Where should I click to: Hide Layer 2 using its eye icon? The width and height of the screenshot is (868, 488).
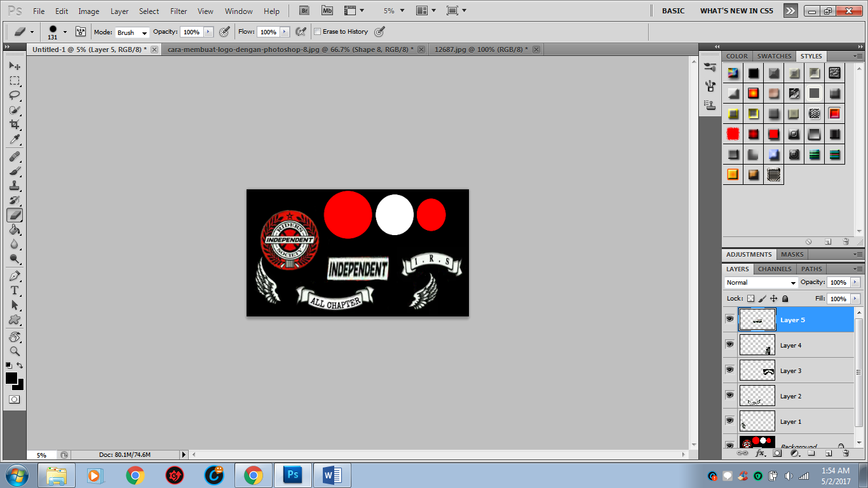(x=729, y=395)
